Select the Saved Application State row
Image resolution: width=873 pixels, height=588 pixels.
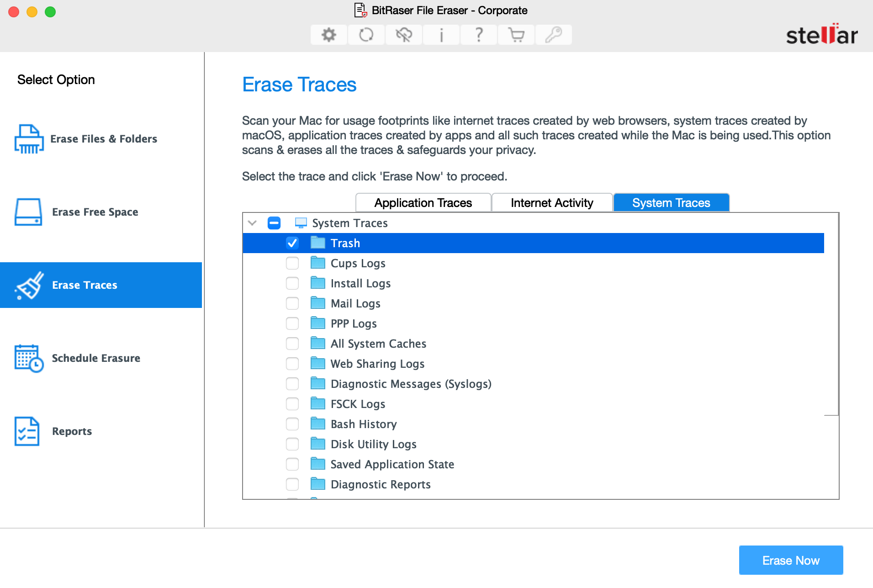(x=533, y=464)
